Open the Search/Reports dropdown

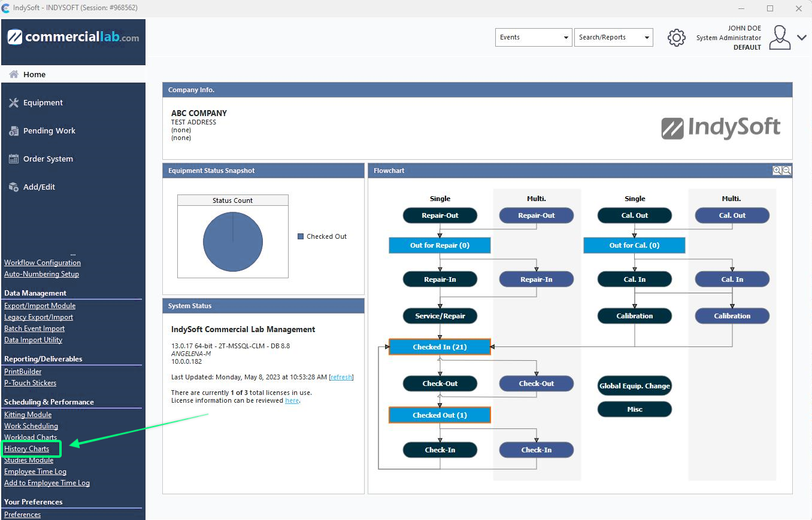click(x=613, y=37)
